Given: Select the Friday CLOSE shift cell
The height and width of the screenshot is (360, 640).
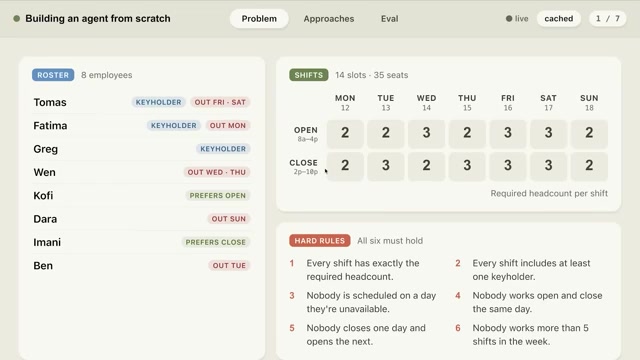Looking at the screenshot, I should 508,167.
